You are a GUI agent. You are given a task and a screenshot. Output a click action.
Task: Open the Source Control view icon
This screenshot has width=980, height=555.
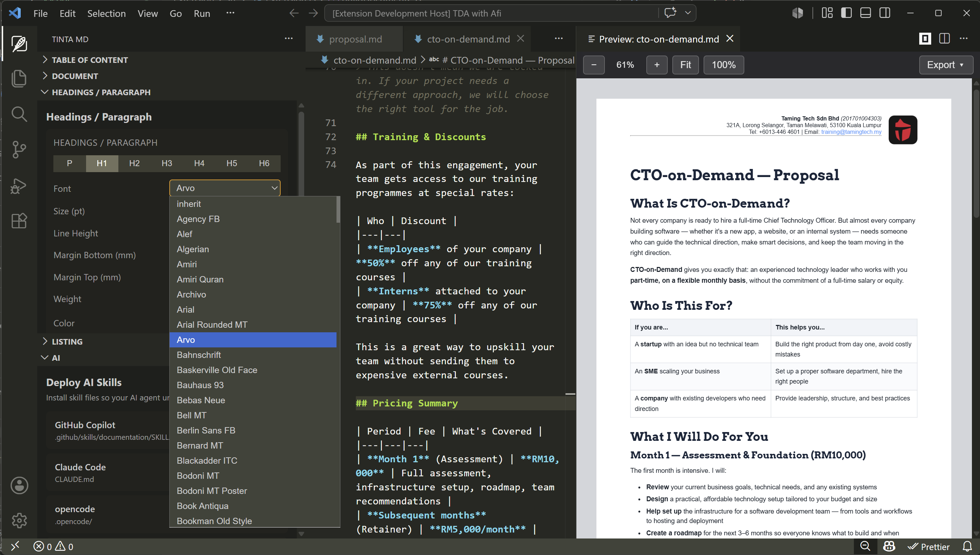pyautogui.click(x=19, y=149)
